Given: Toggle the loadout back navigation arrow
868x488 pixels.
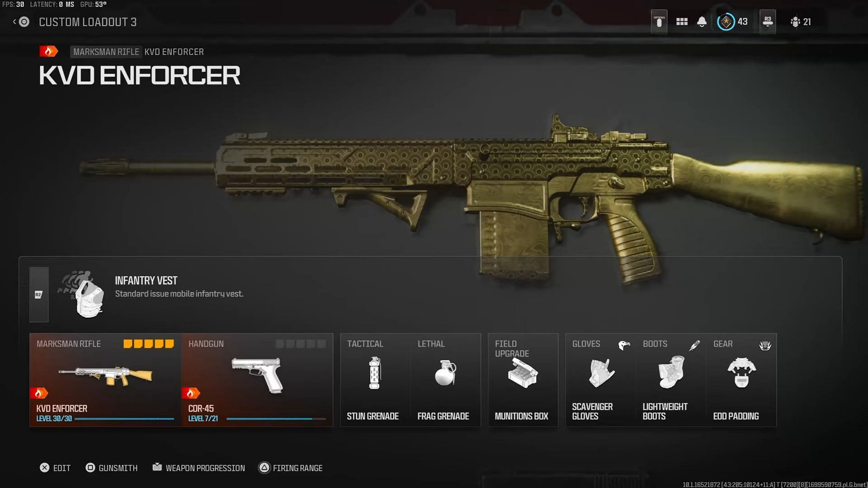Looking at the screenshot, I should [13, 21].
